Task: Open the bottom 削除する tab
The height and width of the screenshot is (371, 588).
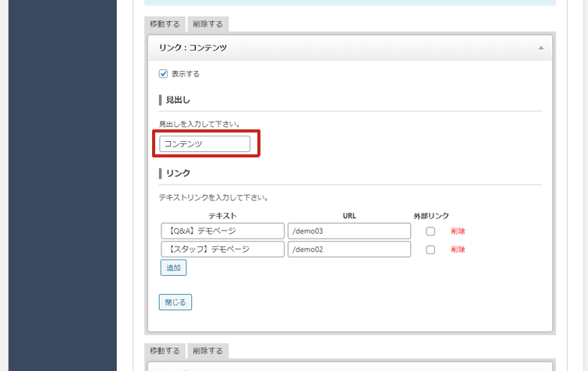Action: point(208,351)
